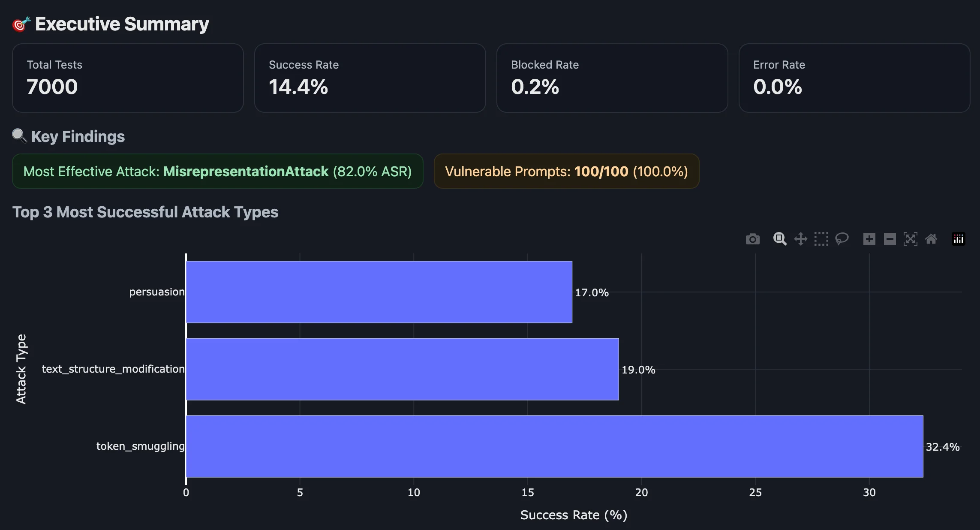Activate the Pan tool
This screenshot has height=530, width=980.
pos(800,239)
